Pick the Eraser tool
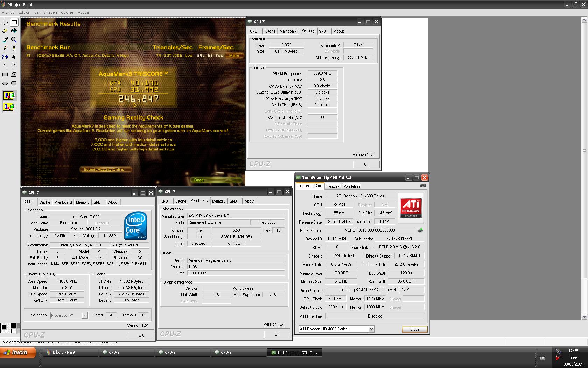 click(5, 31)
